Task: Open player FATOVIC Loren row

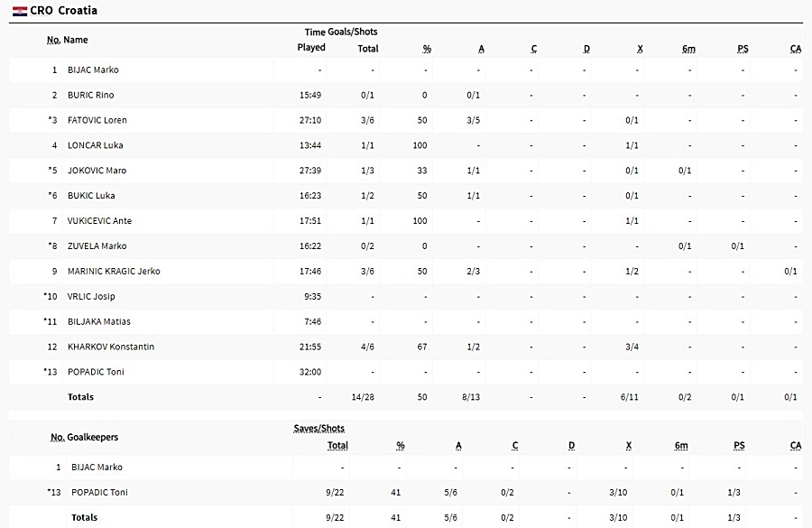Action: point(406,120)
